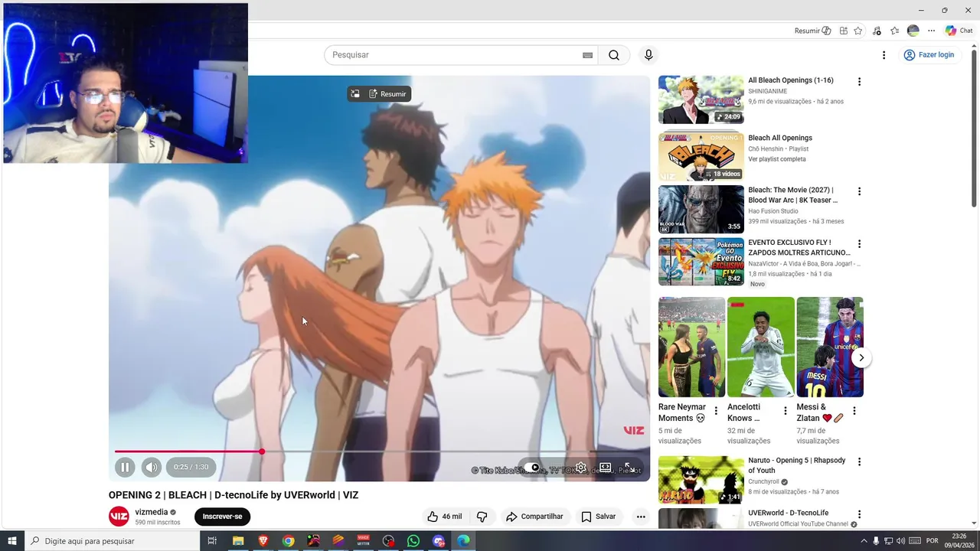Save the video with Salvar
The width and height of the screenshot is (980, 551).
point(598,517)
